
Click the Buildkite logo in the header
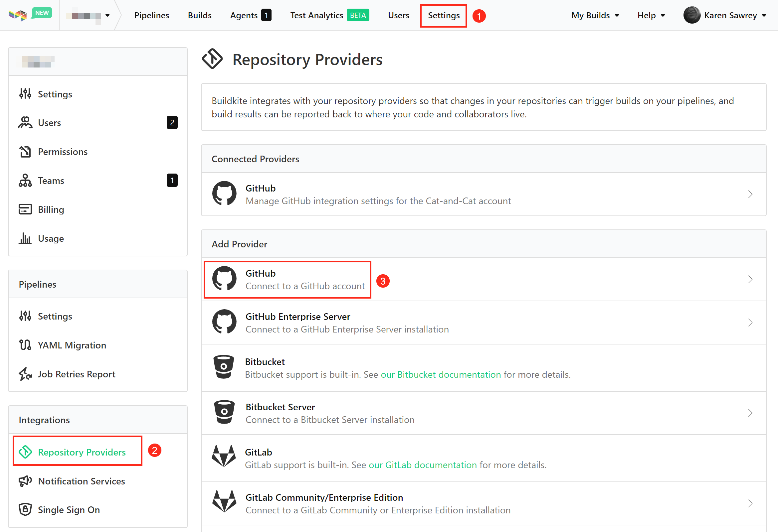point(17,15)
